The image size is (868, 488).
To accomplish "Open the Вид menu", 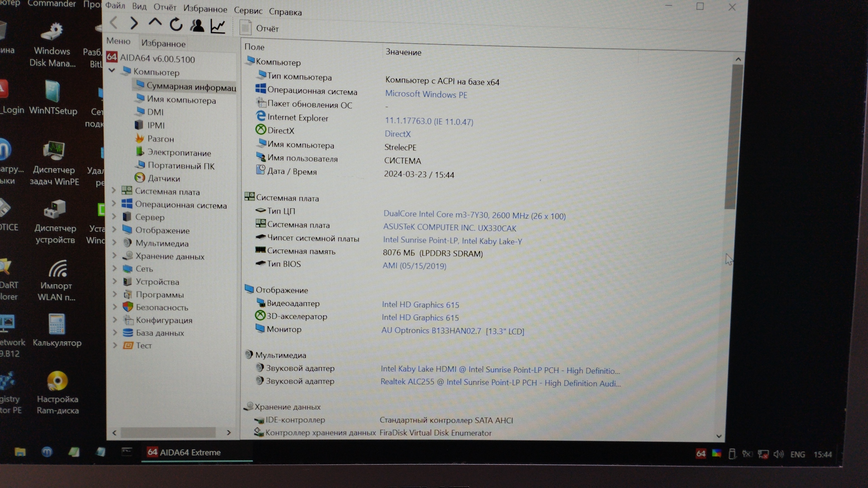I will click(x=139, y=6).
